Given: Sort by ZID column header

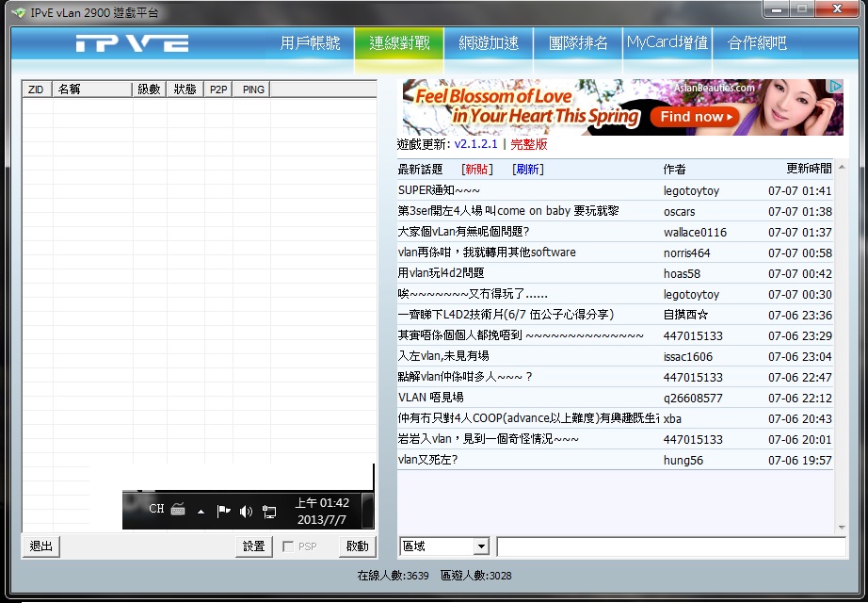Looking at the screenshot, I should click(37, 90).
